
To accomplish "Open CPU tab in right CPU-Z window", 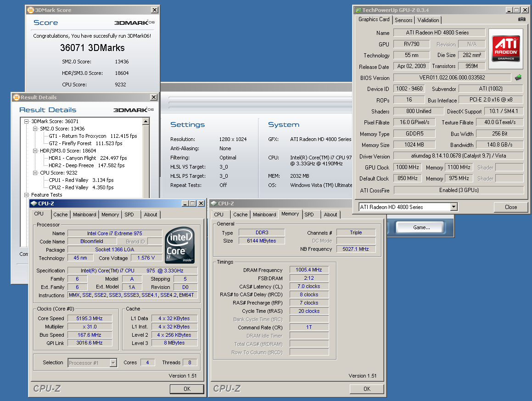I will [219, 215].
